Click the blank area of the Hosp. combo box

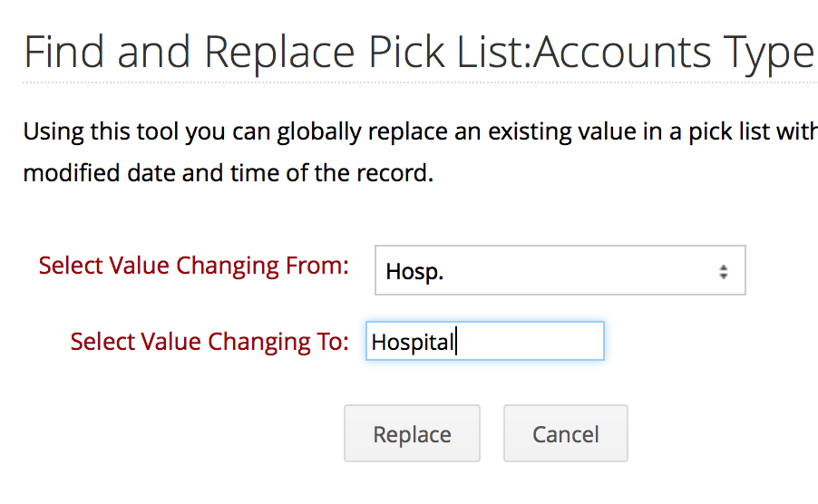(579, 271)
